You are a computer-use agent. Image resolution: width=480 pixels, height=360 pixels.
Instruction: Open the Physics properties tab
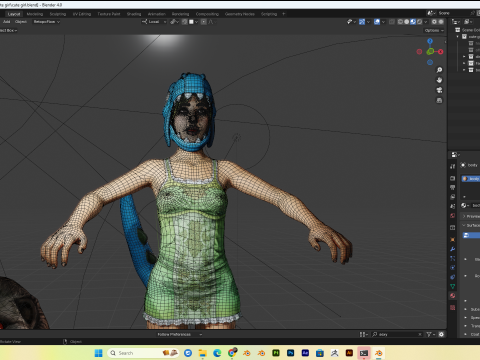coord(453,268)
